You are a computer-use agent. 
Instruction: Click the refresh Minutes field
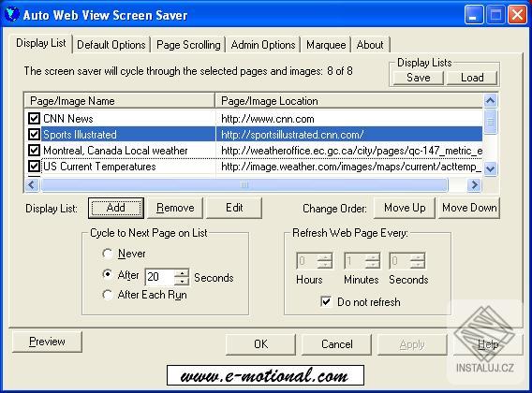355,261
